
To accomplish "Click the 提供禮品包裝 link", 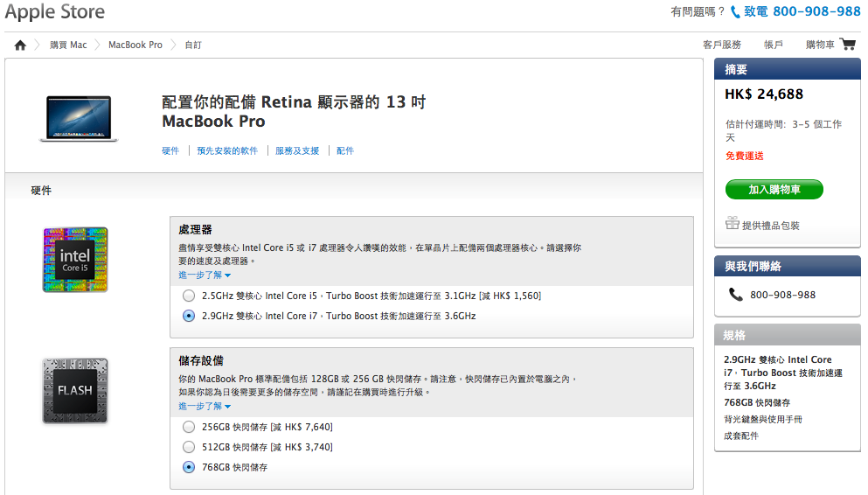I will 771,226.
